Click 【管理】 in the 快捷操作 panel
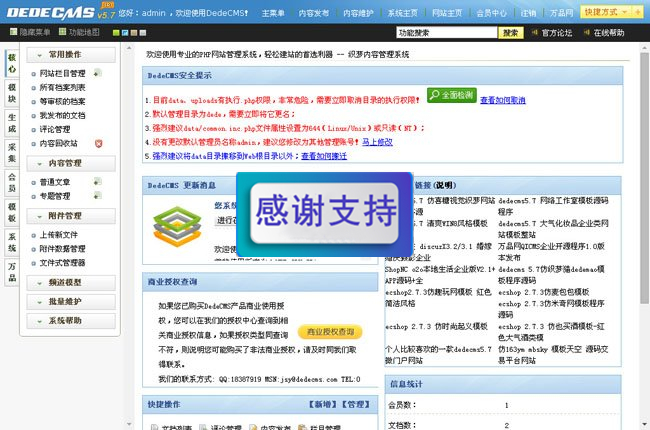The height and width of the screenshot is (430, 650). coord(355,404)
